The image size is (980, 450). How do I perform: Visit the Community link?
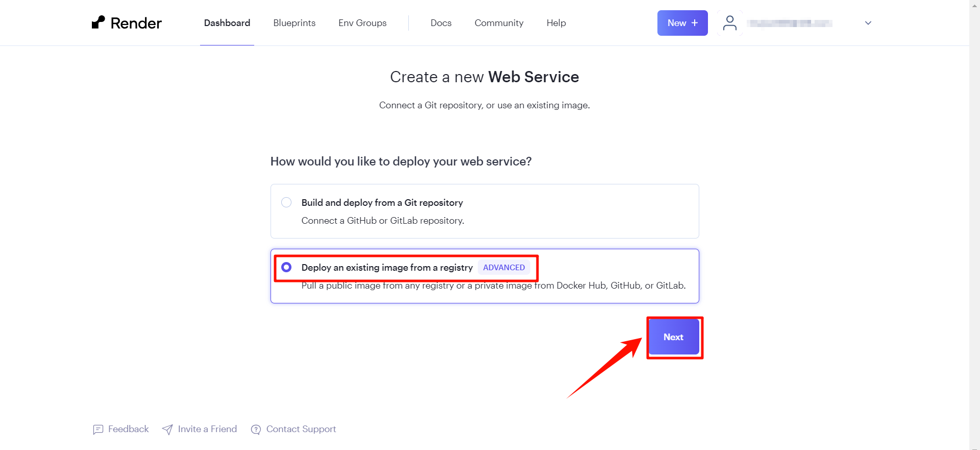pyautogui.click(x=499, y=23)
